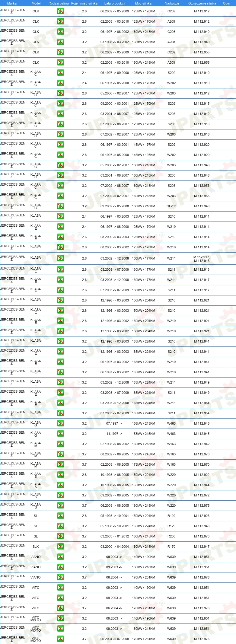Click fuel type icon in CLK C208 row

[60, 32]
